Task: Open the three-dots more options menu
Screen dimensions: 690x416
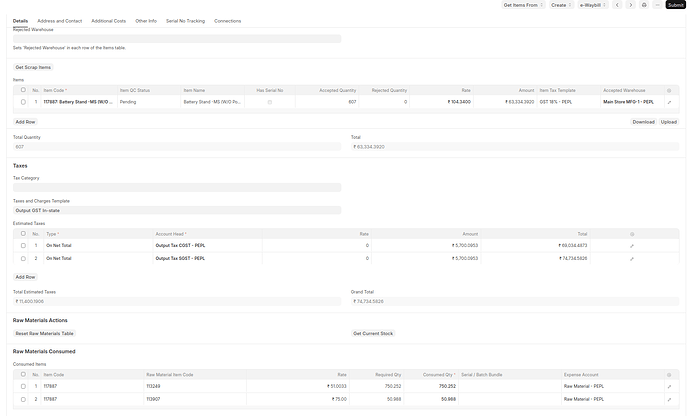Action: pyautogui.click(x=657, y=5)
